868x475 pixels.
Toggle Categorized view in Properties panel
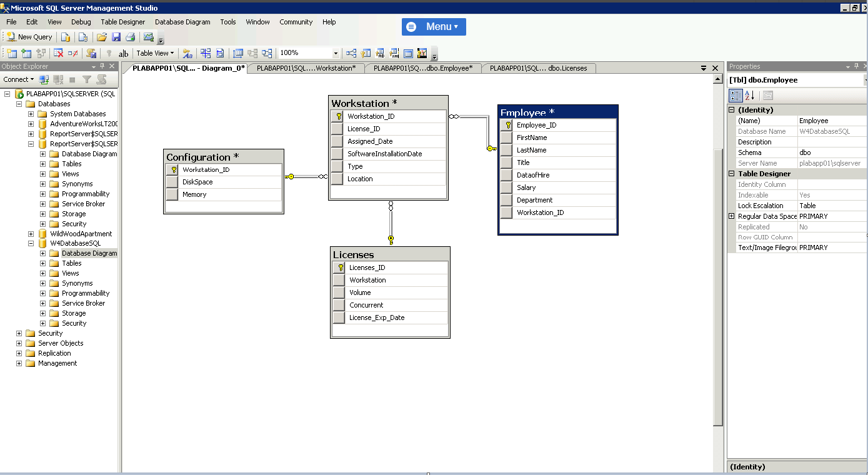(736, 95)
